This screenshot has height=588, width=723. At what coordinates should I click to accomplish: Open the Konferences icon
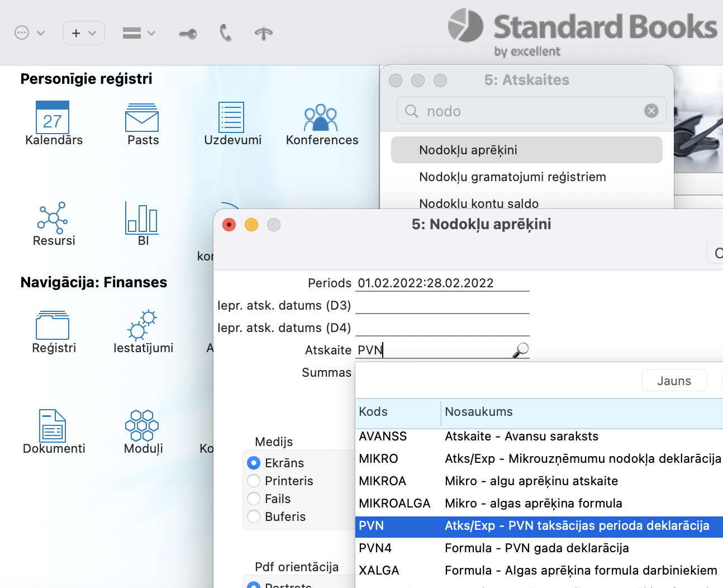coord(321,117)
